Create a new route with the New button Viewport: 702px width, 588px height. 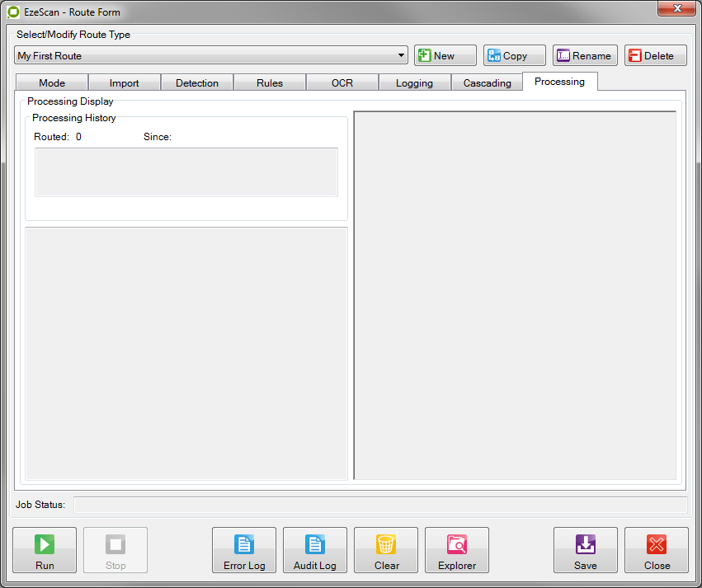click(x=445, y=56)
